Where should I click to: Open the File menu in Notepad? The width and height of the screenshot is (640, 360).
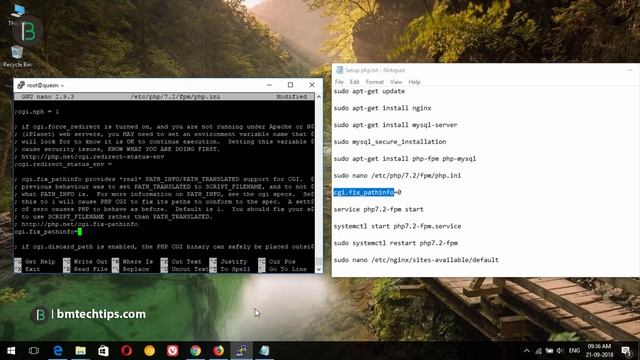[339, 82]
